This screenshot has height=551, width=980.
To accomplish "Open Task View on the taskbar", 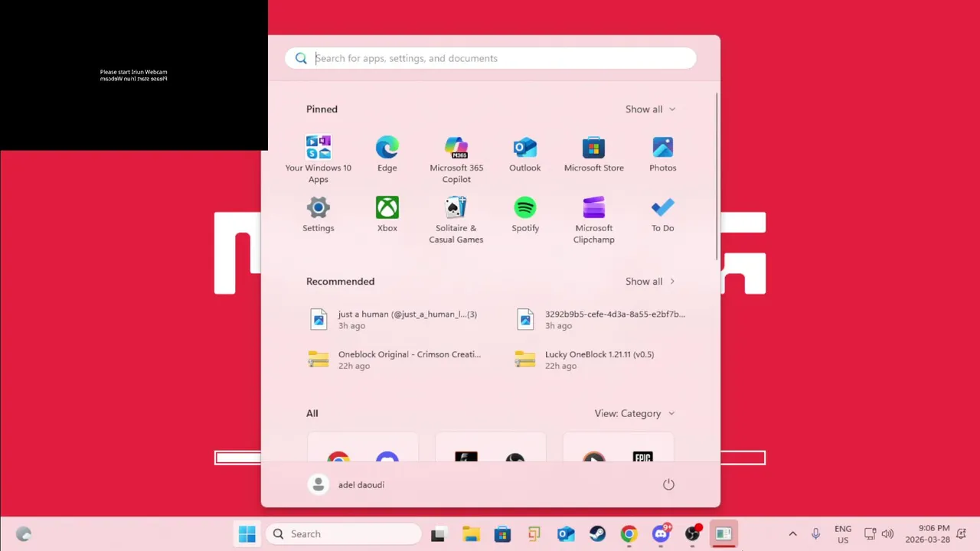I will (438, 534).
